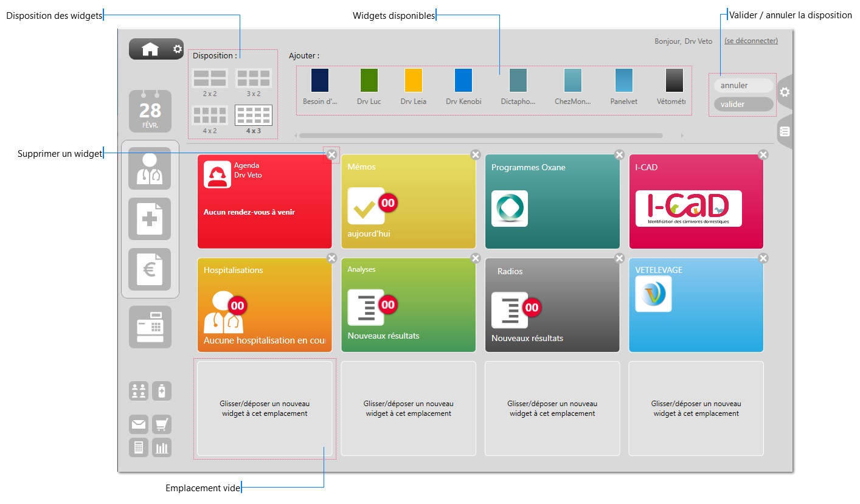Image resolution: width=860 pixels, height=504 pixels.
Task: Remove the Hospitalisations widget
Action: [331, 258]
